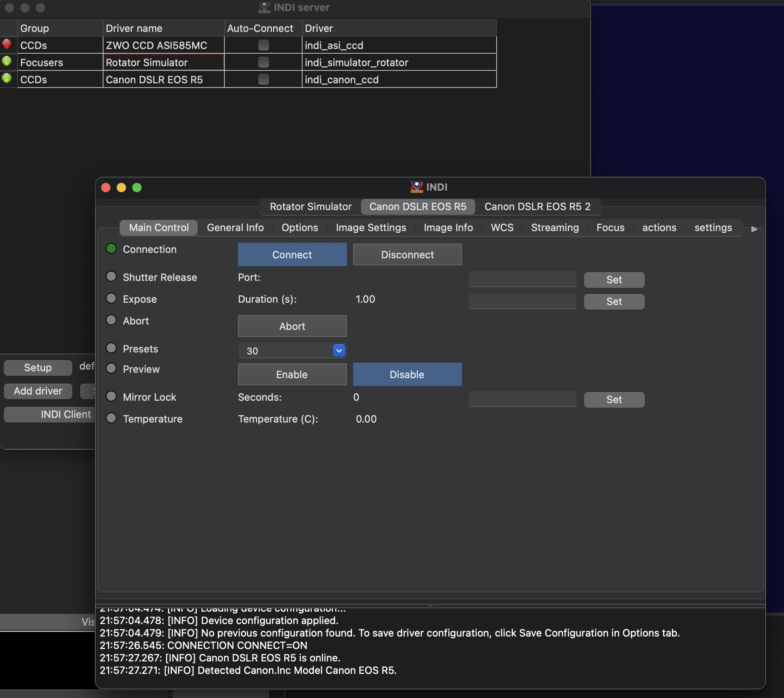Click the green Connection state indicator
Image resolution: width=784 pixels, height=698 pixels.
(x=111, y=249)
